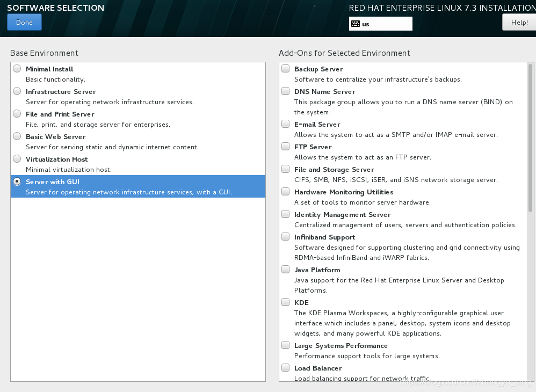Open the Help! button
Image resolution: width=536 pixels, height=392 pixels.
tap(519, 22)
